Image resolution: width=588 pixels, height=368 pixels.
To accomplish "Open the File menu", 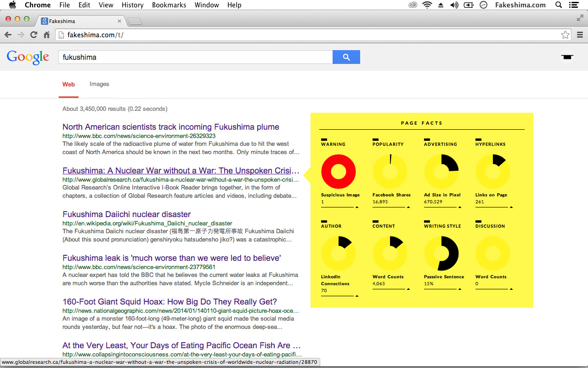I will coord(65,5).
